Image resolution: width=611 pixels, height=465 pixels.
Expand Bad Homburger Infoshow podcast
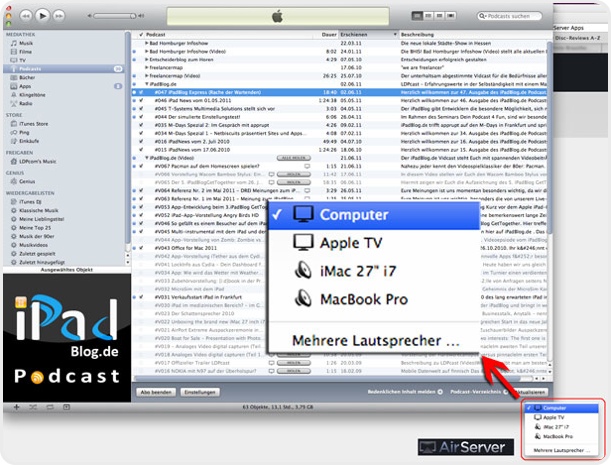[x=147, y=43]
